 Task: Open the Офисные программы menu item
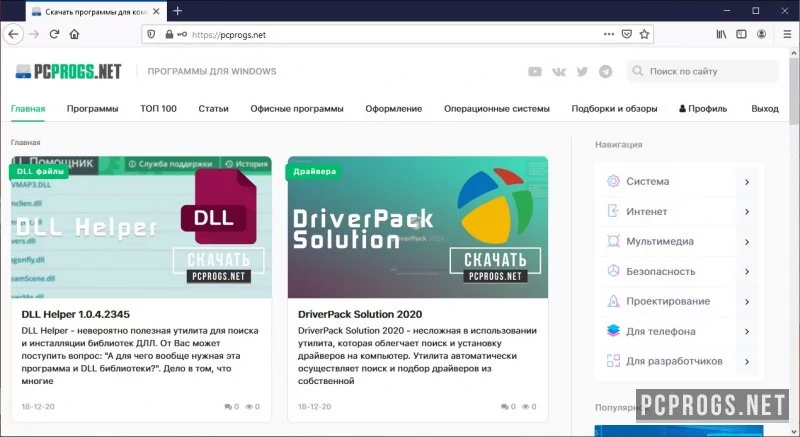297,109
